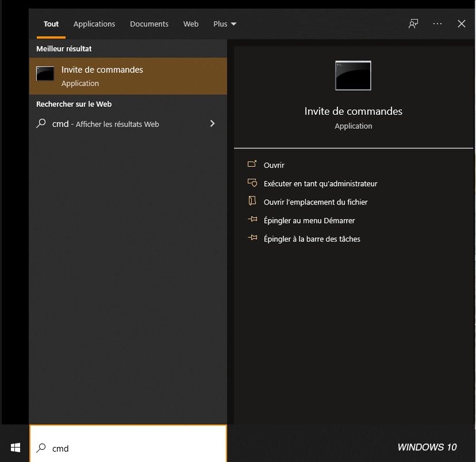Image resolution: width=476 pixels, height=462 pixels.
Task: Choose 'Ouvrir l'emplacement du fichier'
Action: 315,202
